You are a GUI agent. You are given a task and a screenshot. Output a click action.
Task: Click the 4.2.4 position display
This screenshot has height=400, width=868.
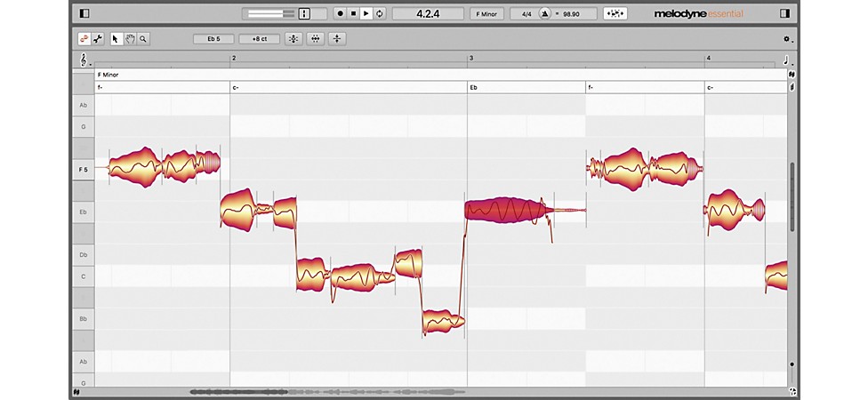point(428,13)
